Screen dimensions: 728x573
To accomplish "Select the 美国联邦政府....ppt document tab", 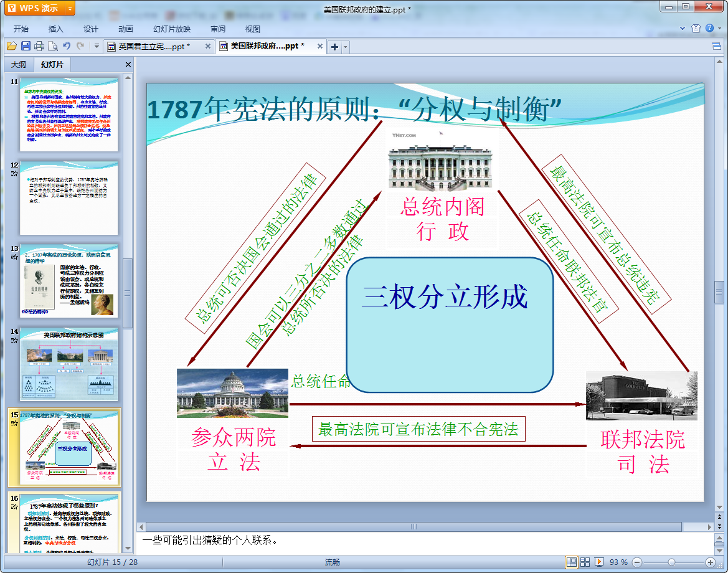I will click(267, 46).
